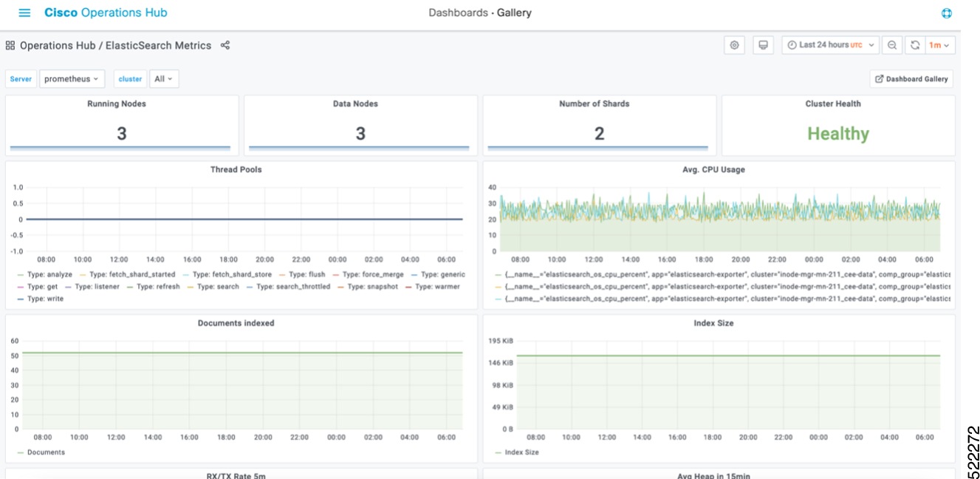Click the dashboards grid icon beside the title
The image size is (980, 479).
click(10, 44)
